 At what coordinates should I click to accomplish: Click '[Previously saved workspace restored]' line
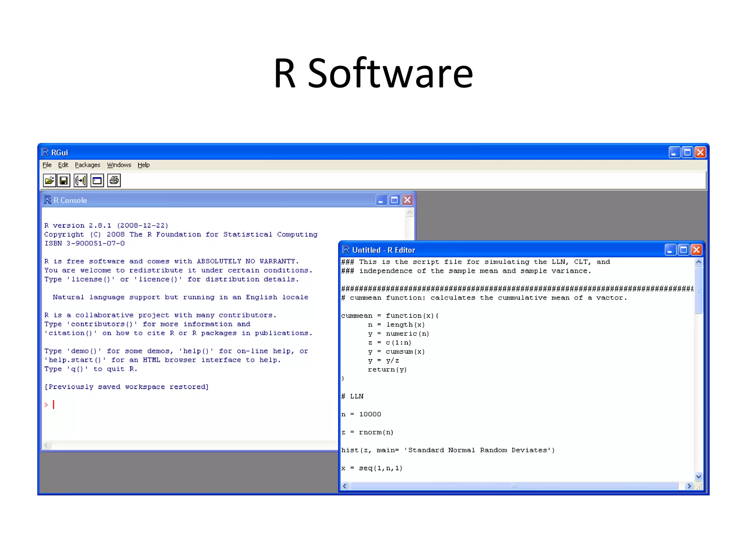coord(127,387)
